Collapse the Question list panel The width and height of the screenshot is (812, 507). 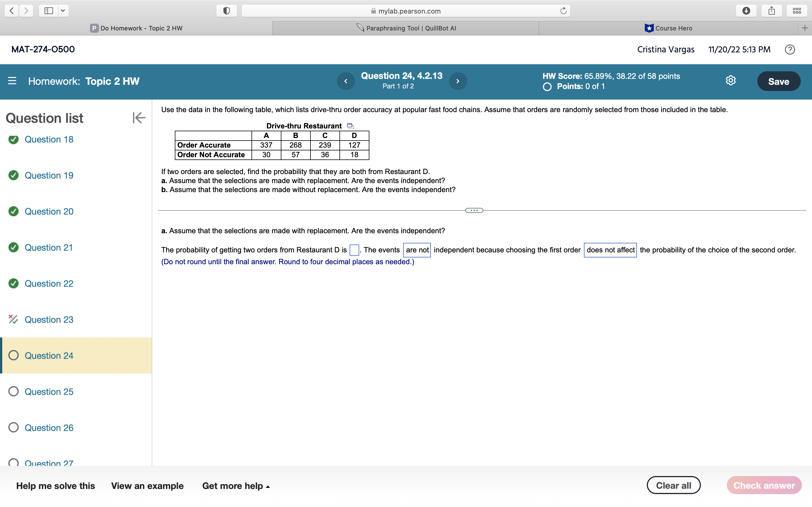tap(139, 118)
